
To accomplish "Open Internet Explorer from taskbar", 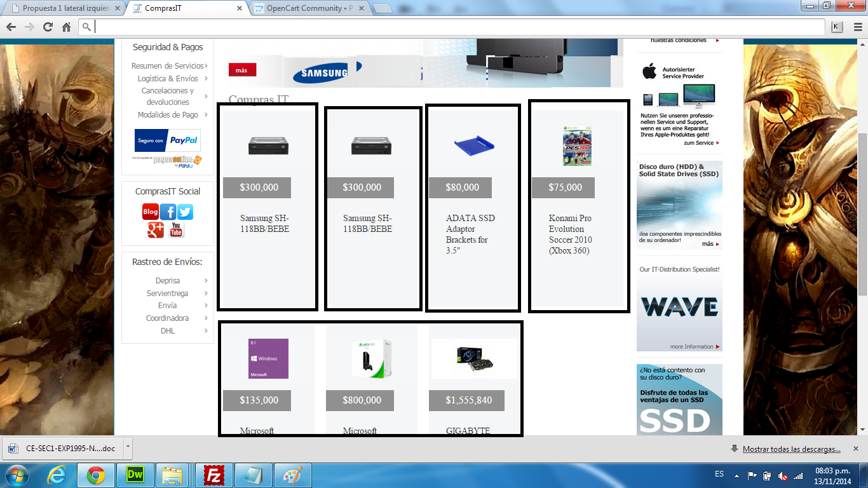I will point(57,475).
